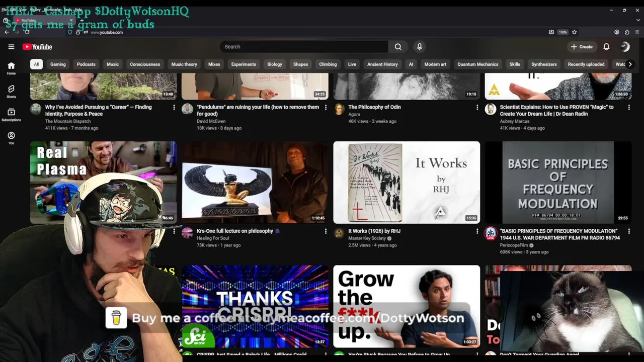Open the Grow the f**k up thumbnail
This screenshot has width=644, height=362.
coord(407,307)
